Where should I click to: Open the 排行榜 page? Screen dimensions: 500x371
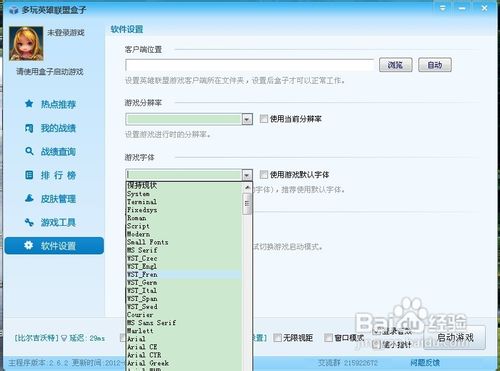tap(58, 175)
